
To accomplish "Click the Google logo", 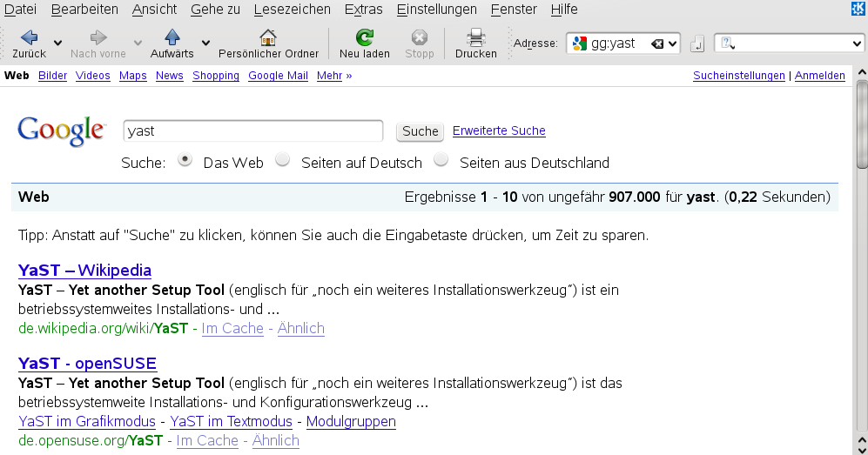I will click(61, 131).
